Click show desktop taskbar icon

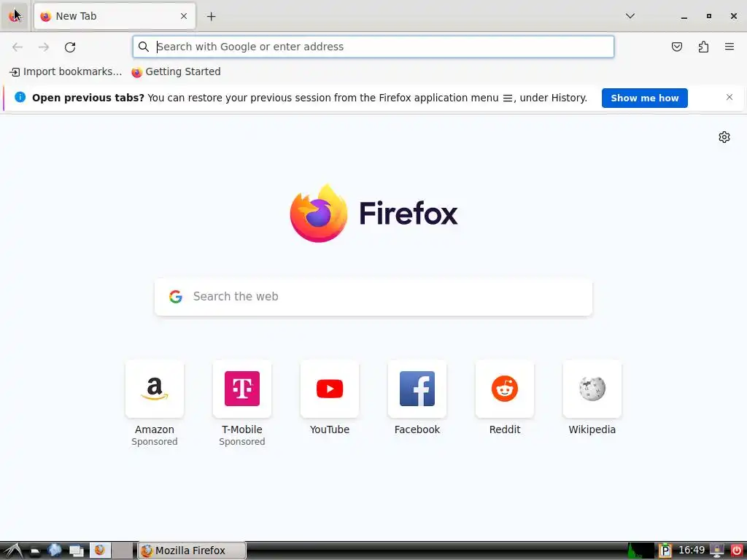76,551
